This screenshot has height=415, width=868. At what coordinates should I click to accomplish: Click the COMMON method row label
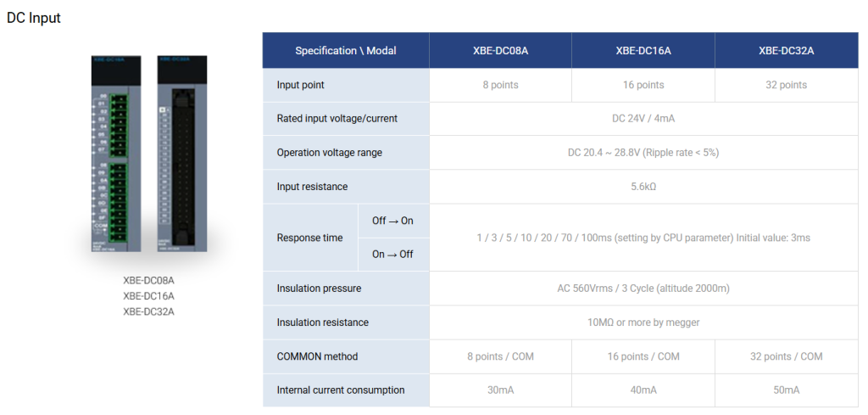[x=317, y=356]
